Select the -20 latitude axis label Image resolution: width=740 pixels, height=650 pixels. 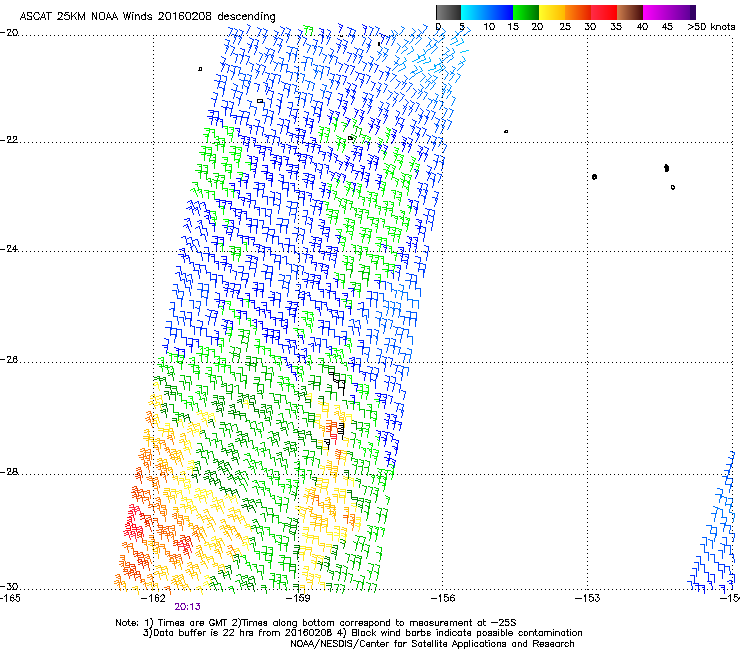pyautogui.click(x=9, y=33)
